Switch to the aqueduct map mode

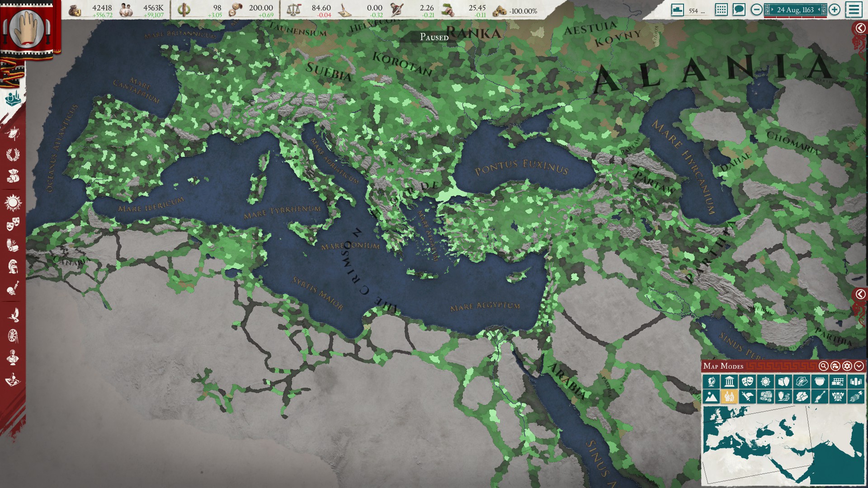coord(838,381)
